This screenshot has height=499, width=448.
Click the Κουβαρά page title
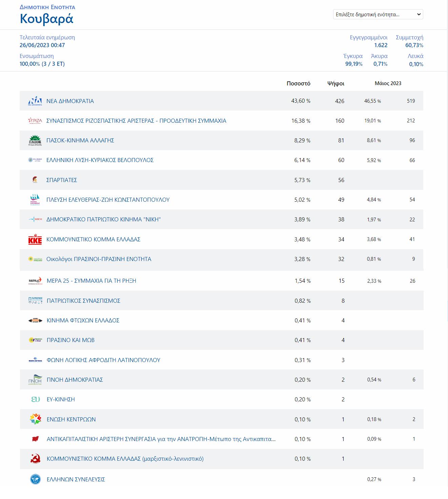click(47, 19)
